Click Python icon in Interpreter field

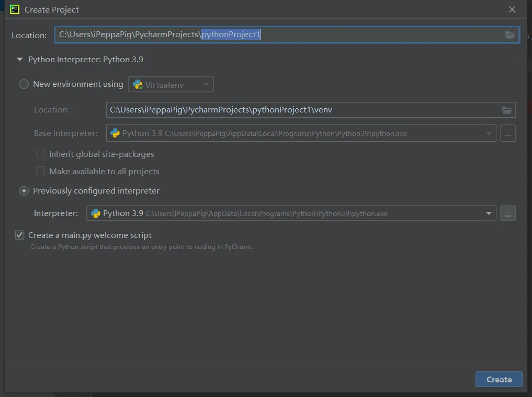(96, 213)
